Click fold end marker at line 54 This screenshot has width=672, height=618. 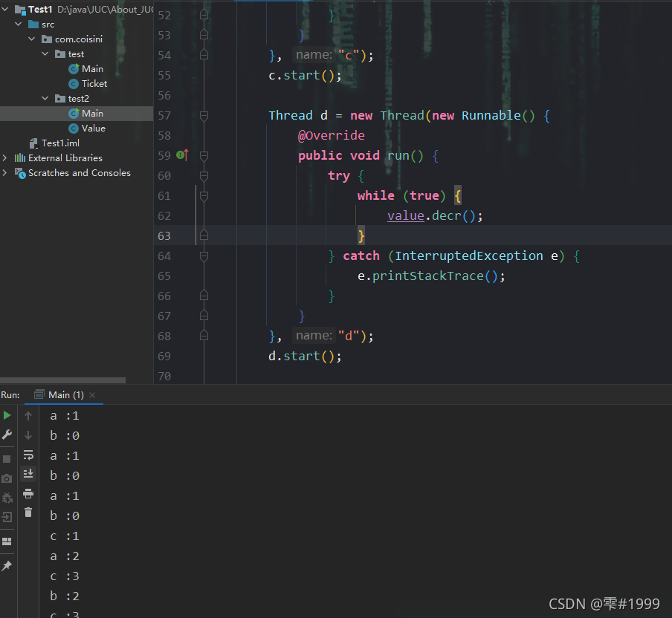(x=204, y=55)
